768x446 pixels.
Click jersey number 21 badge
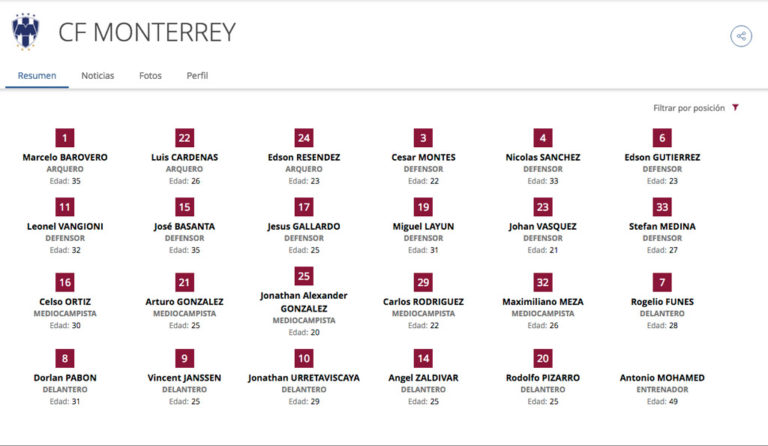pyautogui.click(x=184, y=282)
